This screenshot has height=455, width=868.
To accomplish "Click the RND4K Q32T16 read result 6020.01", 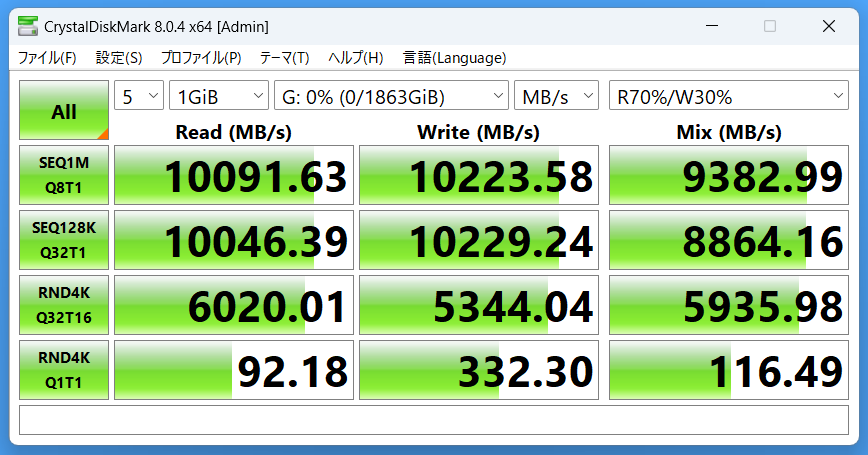I will click(234, 305).
